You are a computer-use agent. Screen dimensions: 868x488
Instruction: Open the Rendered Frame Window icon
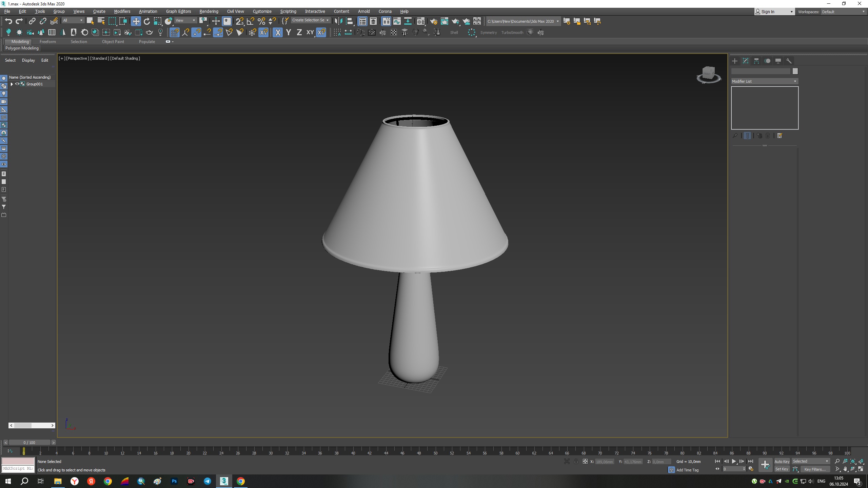pyautogui.click(x=445, y=21)
